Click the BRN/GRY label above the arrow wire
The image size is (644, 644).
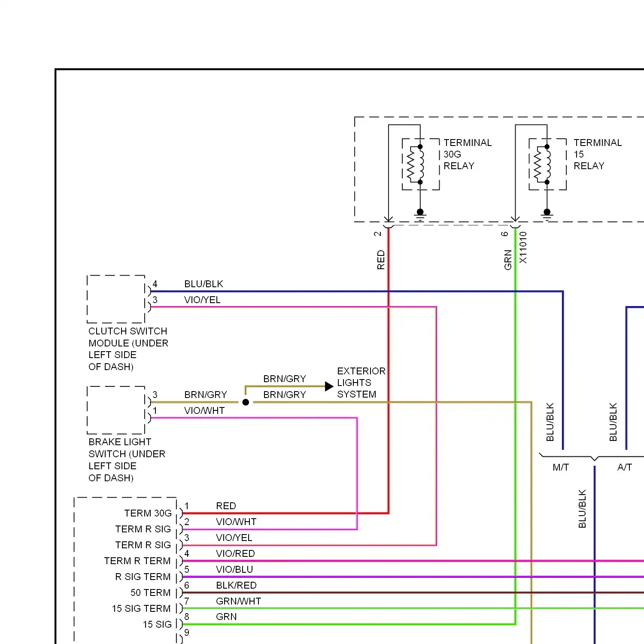[285, 379]
